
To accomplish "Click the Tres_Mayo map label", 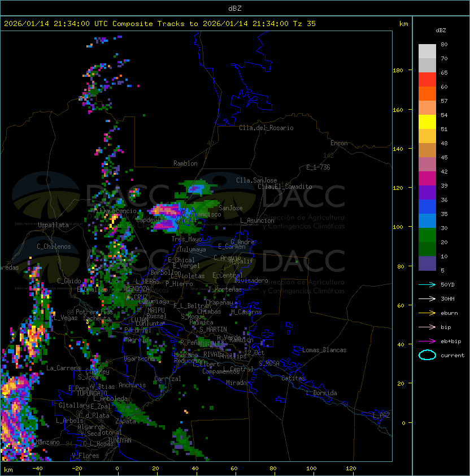I will pyautogui.click(x=186, y=239).
